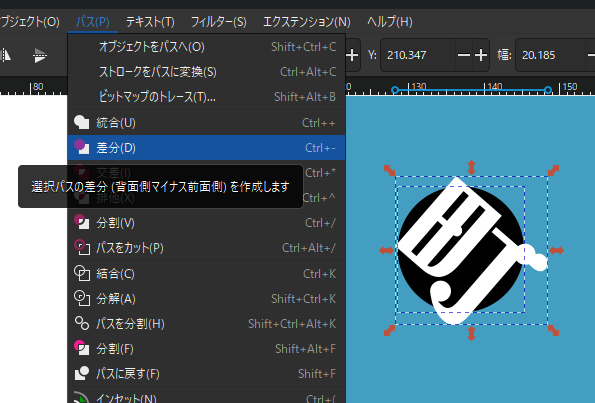Select 統合(U) union command
This screenshot has height=403, width=595.
pyautogui.click(x=206, y=123)
